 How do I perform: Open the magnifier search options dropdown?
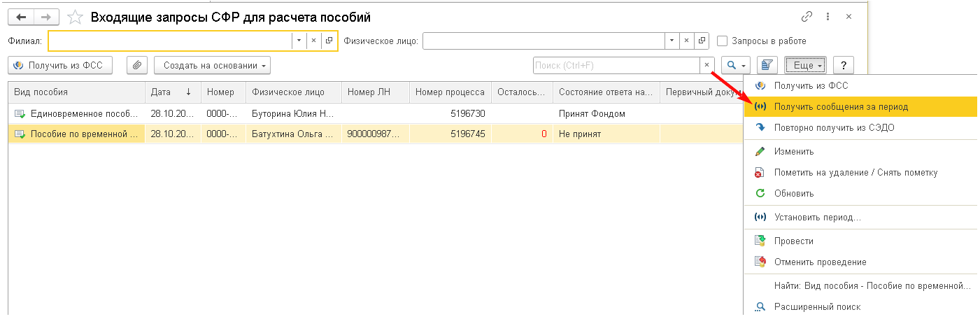[735, 65]
